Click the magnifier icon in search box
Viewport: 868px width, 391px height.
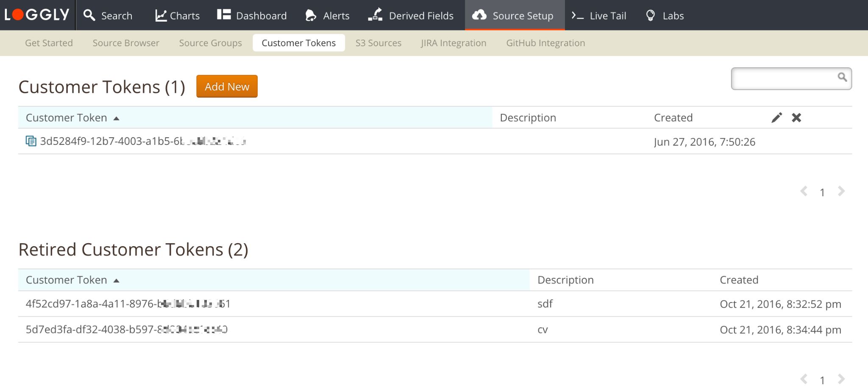click(x=842, y=77)
